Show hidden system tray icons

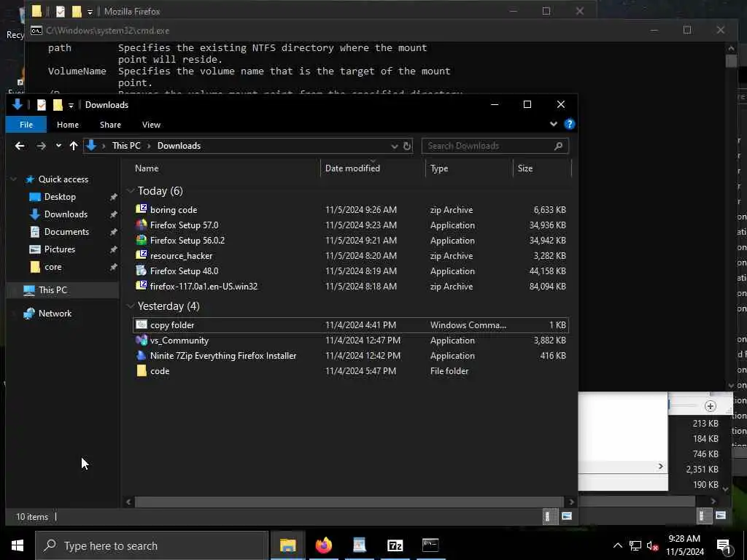coord(617,545)
